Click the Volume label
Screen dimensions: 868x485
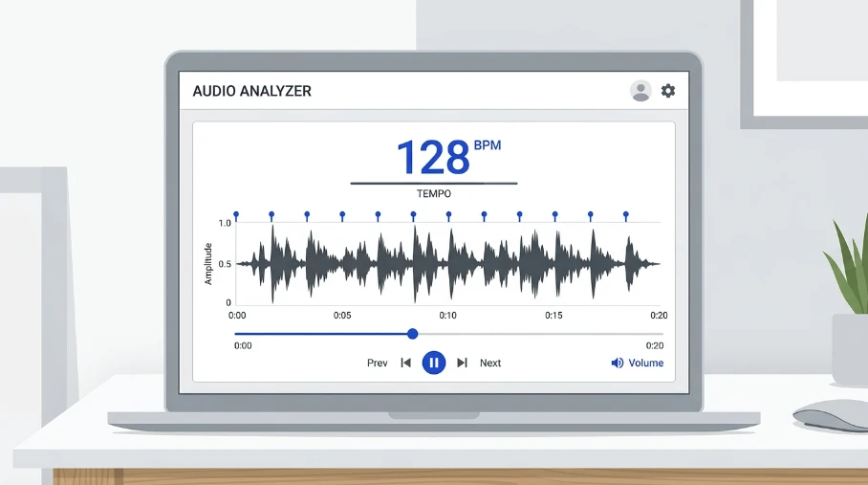click(646, 363)
